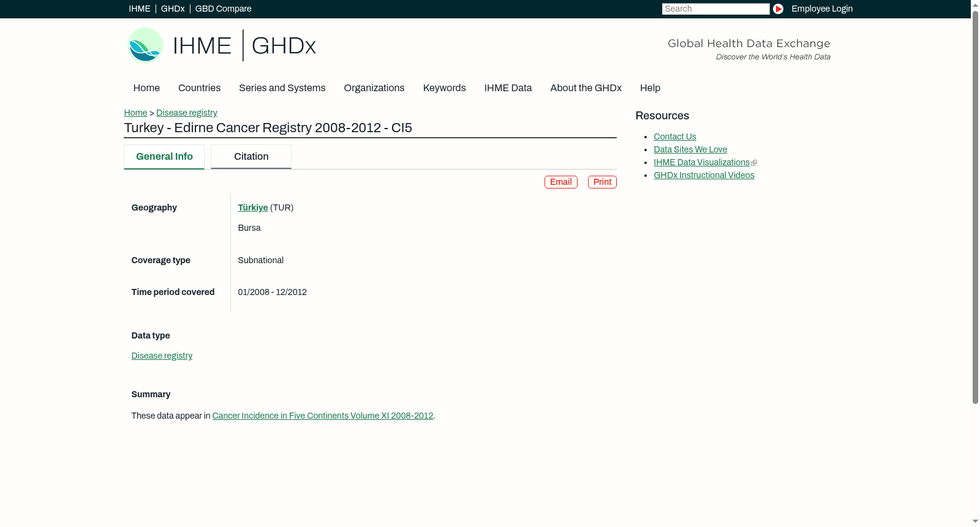
Task: Click the 'Global Health Data Exchange' tagline text
Action: tap(748, 43)
